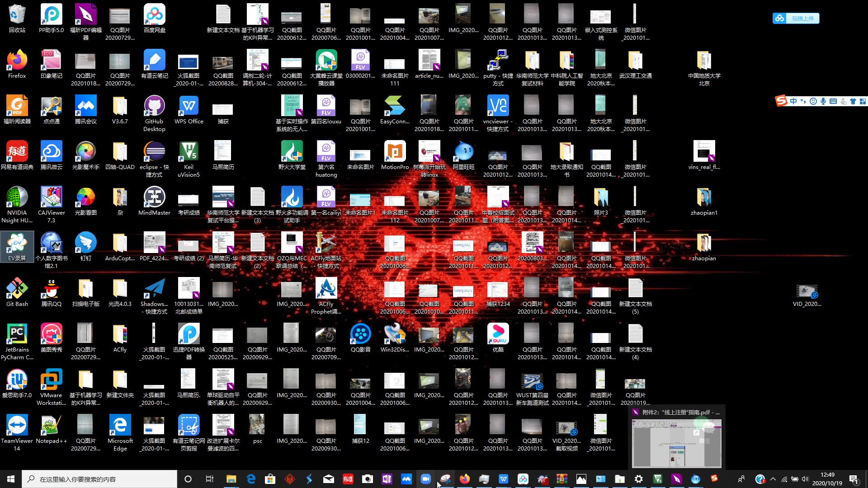Open the NVIDIA Nsight desktop icon
The height and width of the screenshot is (488, 868).
(x=17, y=204)
